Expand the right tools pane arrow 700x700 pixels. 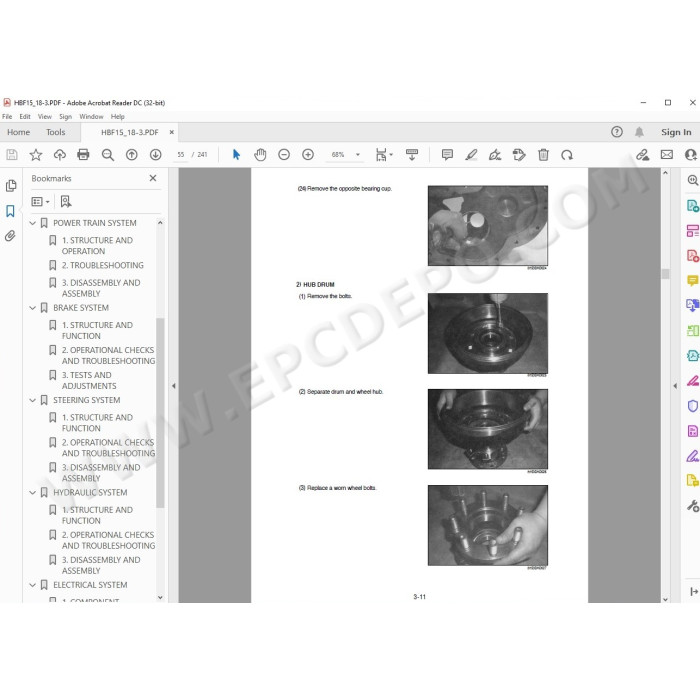point(675,386)
